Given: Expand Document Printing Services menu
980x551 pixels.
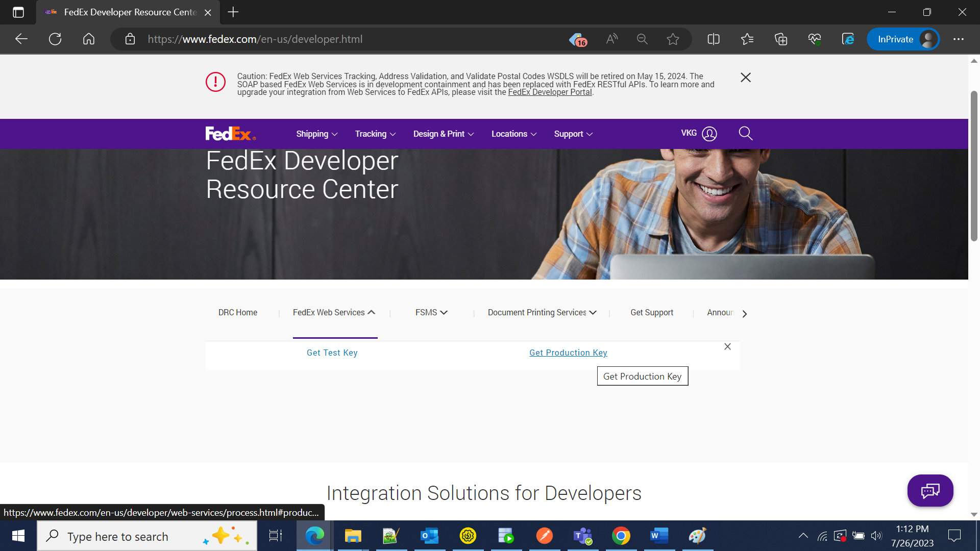Looking at the screenshot, I should point(542,313).
